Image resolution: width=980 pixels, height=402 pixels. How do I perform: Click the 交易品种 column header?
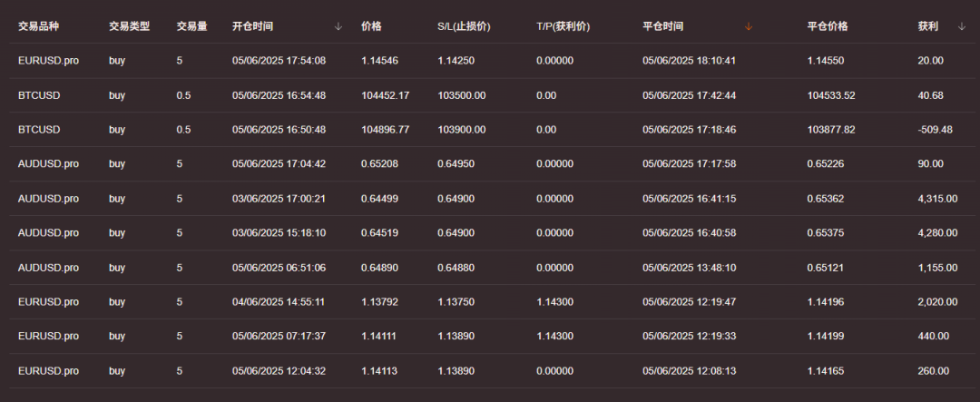pos(39,26)
